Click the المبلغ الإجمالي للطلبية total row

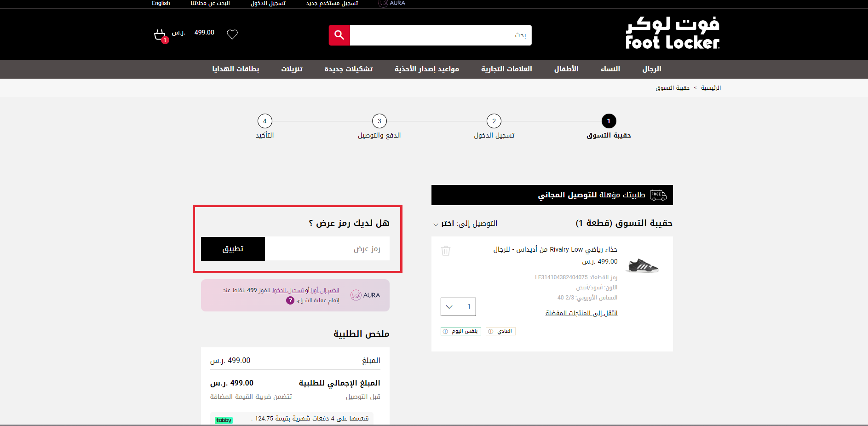[x=295, y=383]
